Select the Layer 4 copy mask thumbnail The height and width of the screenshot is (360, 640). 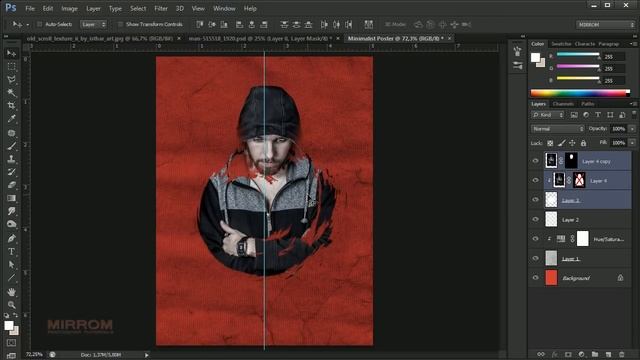(x=571, y=161)
